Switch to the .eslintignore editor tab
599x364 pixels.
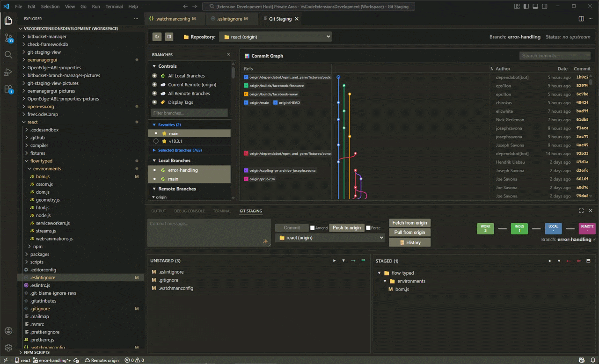(232, 19)
